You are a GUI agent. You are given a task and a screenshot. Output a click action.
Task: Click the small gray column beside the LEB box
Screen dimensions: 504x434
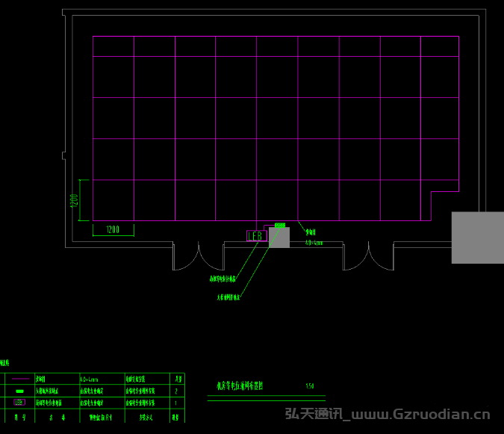279,238
